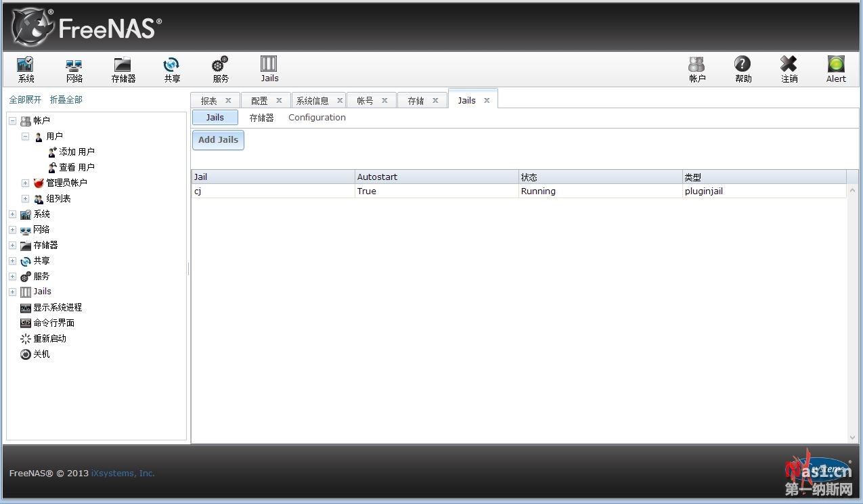This screenshot has width=863, height=504.
Task: Close the 配置 tab
Action: coord(279,100)
